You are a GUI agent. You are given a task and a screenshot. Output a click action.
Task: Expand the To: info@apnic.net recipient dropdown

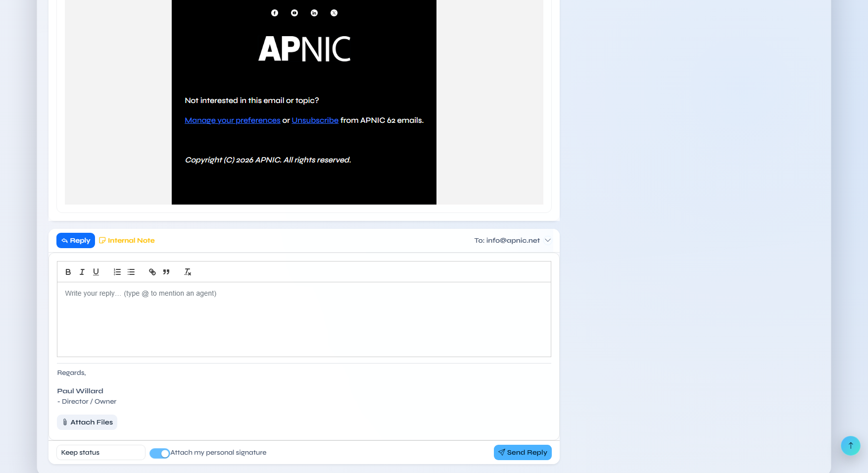(547, 241)
